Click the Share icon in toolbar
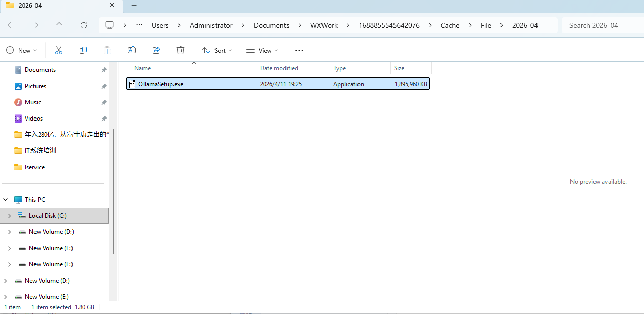The image size is (644, 314). point(156,50)
